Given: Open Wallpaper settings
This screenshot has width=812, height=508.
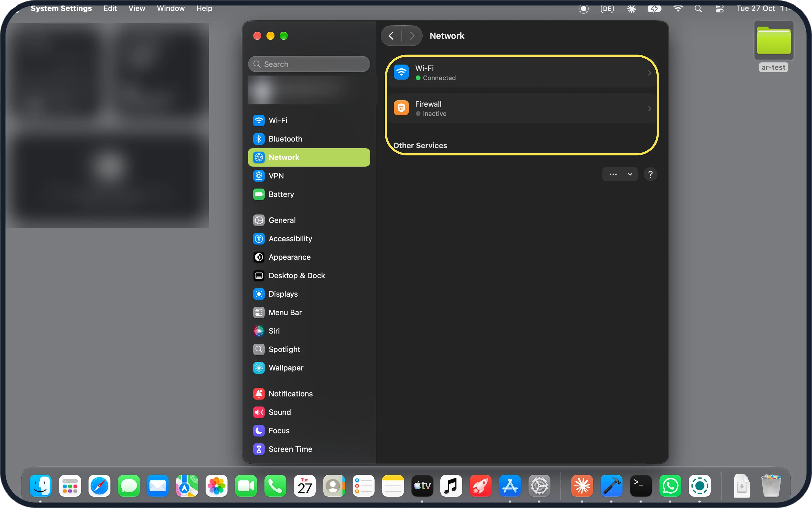Looking at the screenshot, I should (309, 368).
